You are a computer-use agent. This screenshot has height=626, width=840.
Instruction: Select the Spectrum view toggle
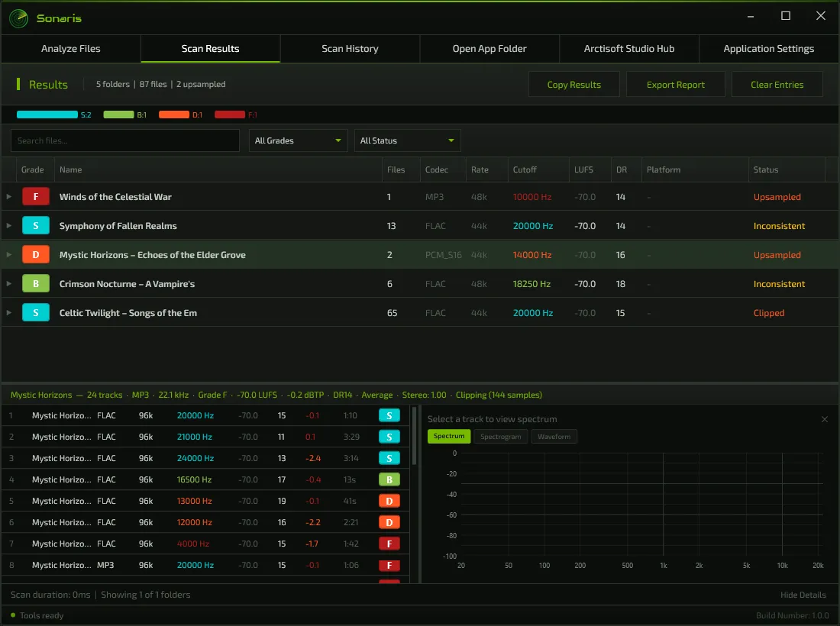click(x=449, y=437)
